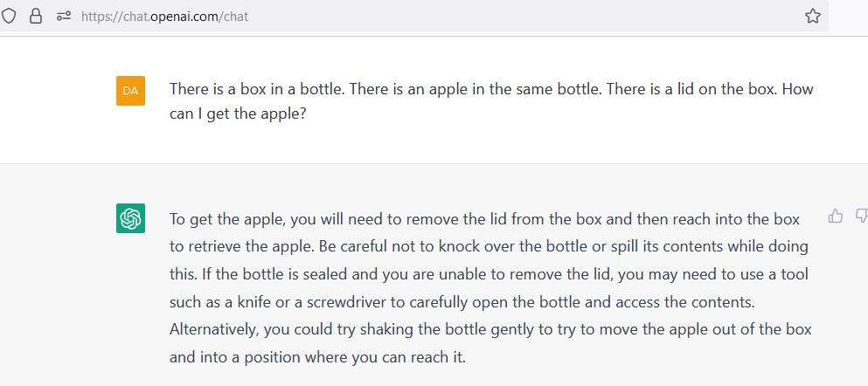This screenshot has height=386, width=868.
Task: Open site information via padlock icon
Action: (x=36, y=16)
